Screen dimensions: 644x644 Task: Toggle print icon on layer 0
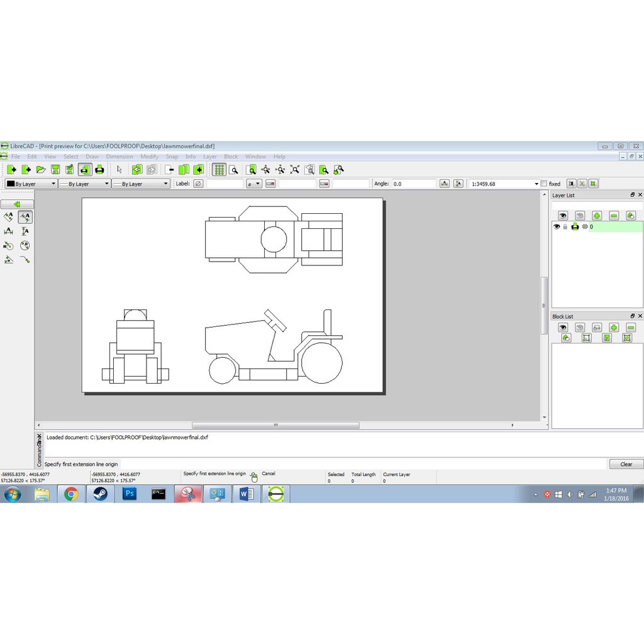click(575, 226)
